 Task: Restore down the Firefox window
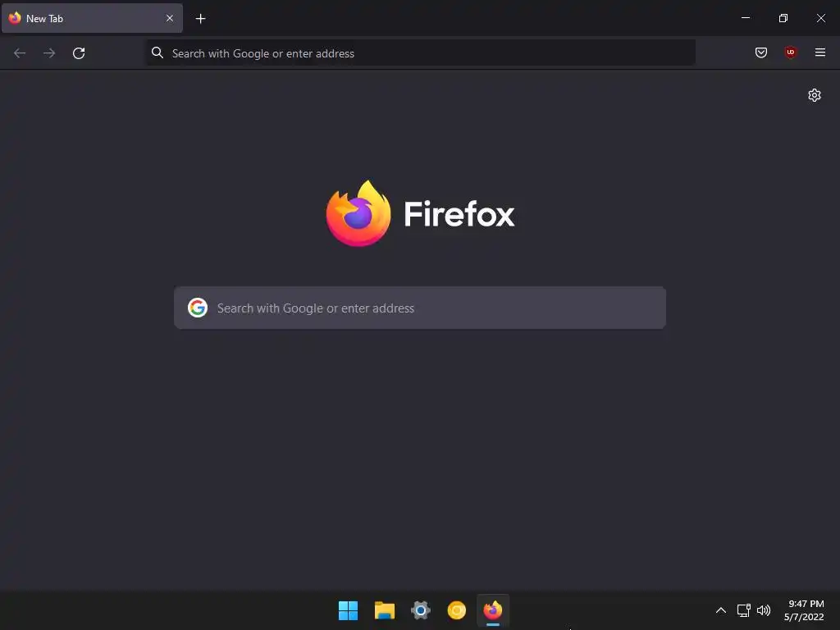click(783, 18)
